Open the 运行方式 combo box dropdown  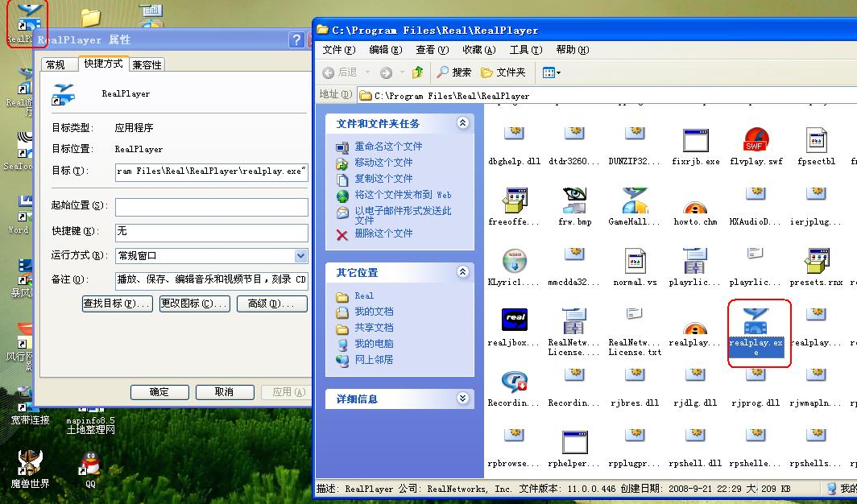click(300, 256)
